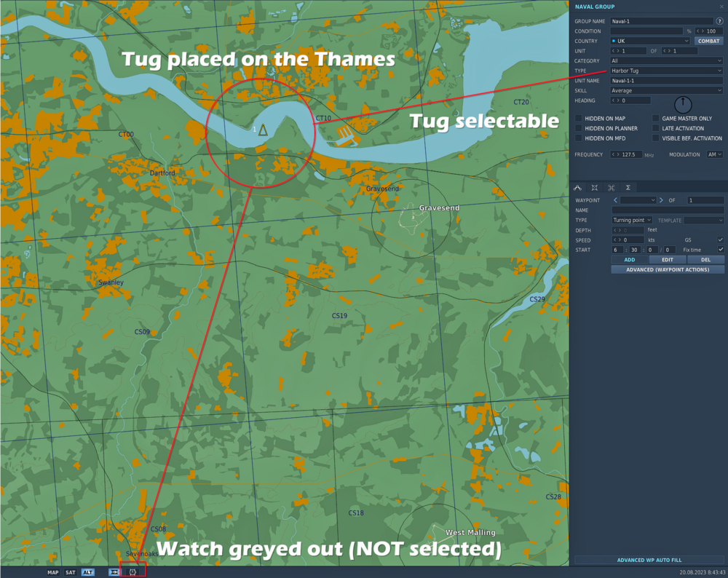
Task: Select the third crossed-arrows tab icon
Action: [x=610, y=187]
